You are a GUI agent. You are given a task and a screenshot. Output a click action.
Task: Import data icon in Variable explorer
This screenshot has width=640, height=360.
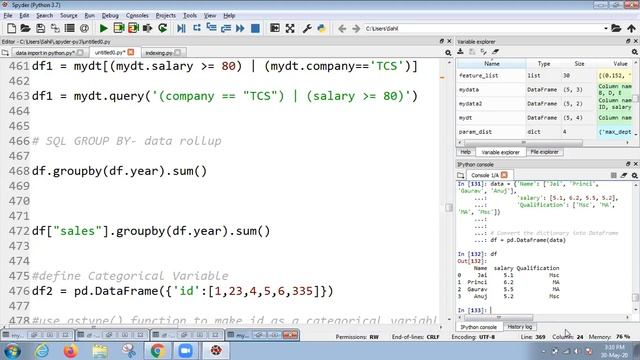[x=460, y=52]
